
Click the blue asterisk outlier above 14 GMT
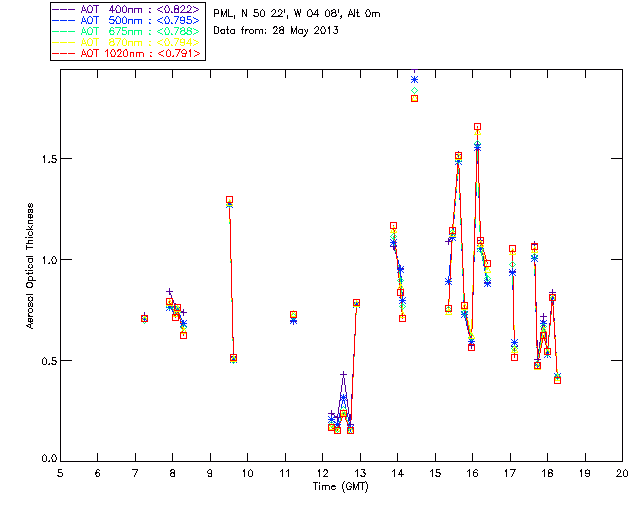pos(414,80)
